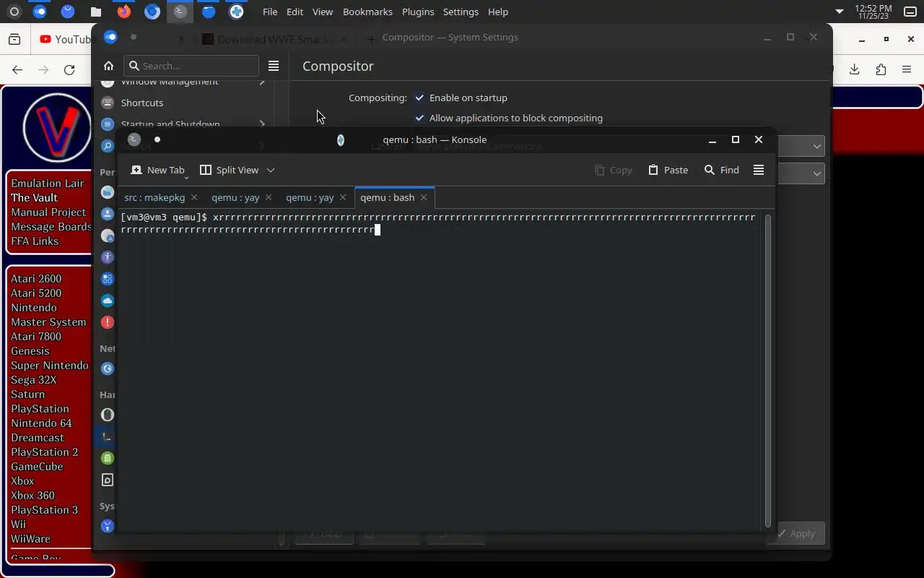The width and height of the screenshot is (924, 578).
Task: Click the show desktop icon beside the clock
Action: (910, 12)
